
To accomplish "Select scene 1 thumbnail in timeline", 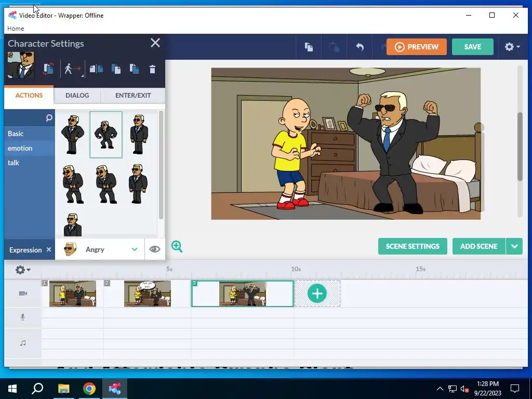I will 73,294.
